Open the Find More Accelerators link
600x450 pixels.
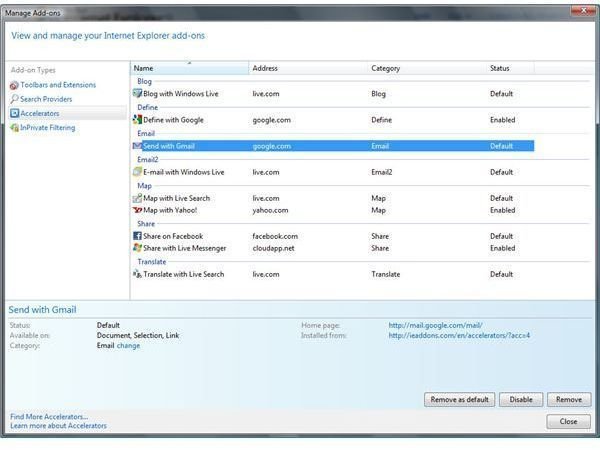click(49, 416)
